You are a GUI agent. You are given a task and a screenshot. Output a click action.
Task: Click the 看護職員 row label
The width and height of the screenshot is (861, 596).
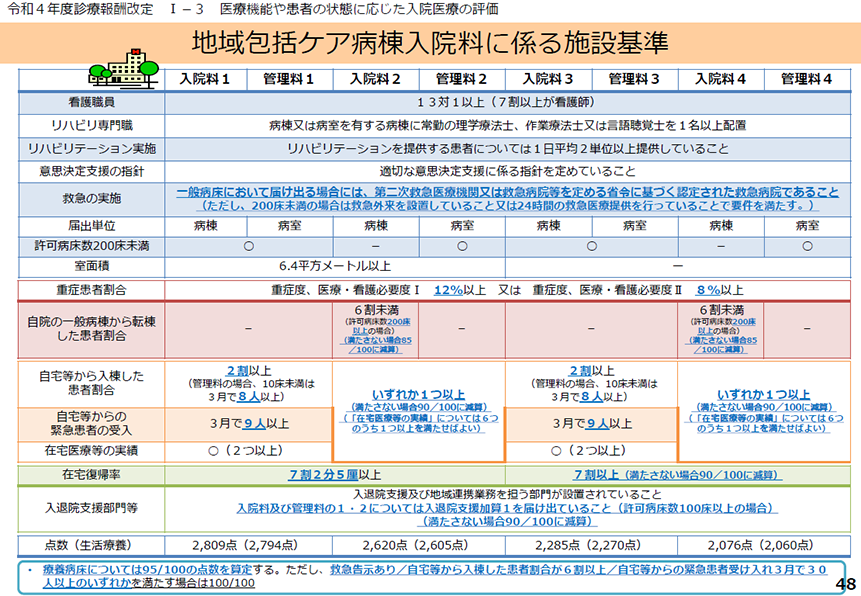coord(92,102)
